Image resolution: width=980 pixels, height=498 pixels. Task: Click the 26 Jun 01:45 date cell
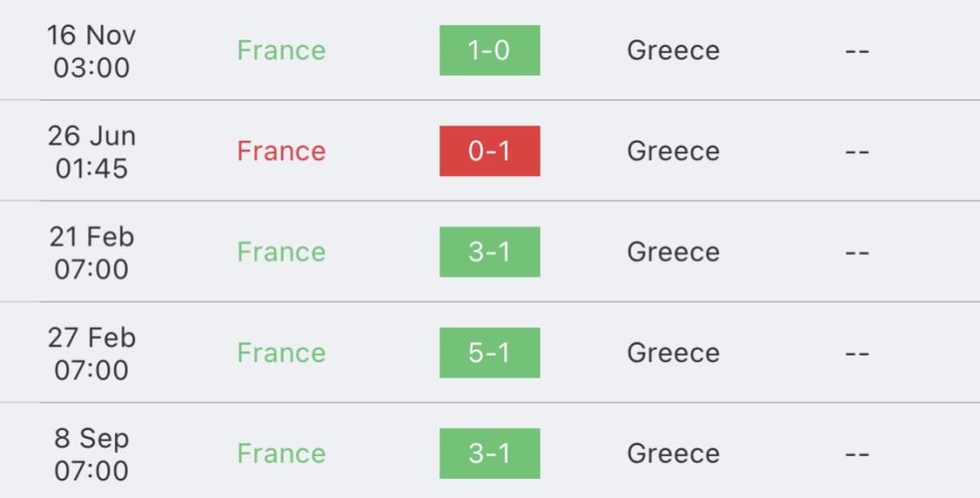(x=91, y=152)
